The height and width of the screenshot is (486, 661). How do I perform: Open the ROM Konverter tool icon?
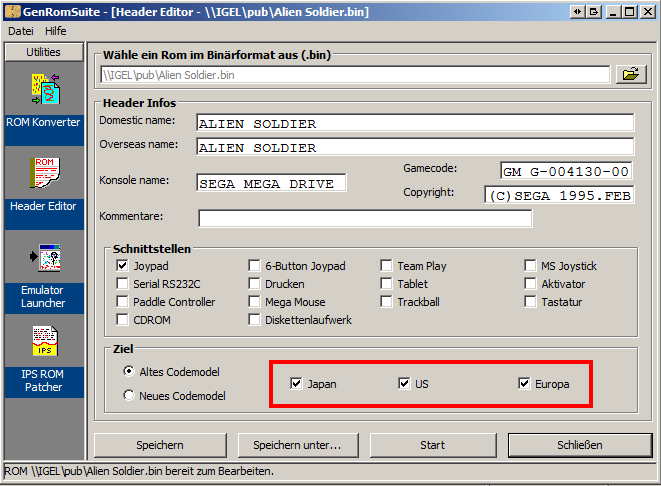tap(45, 89)
